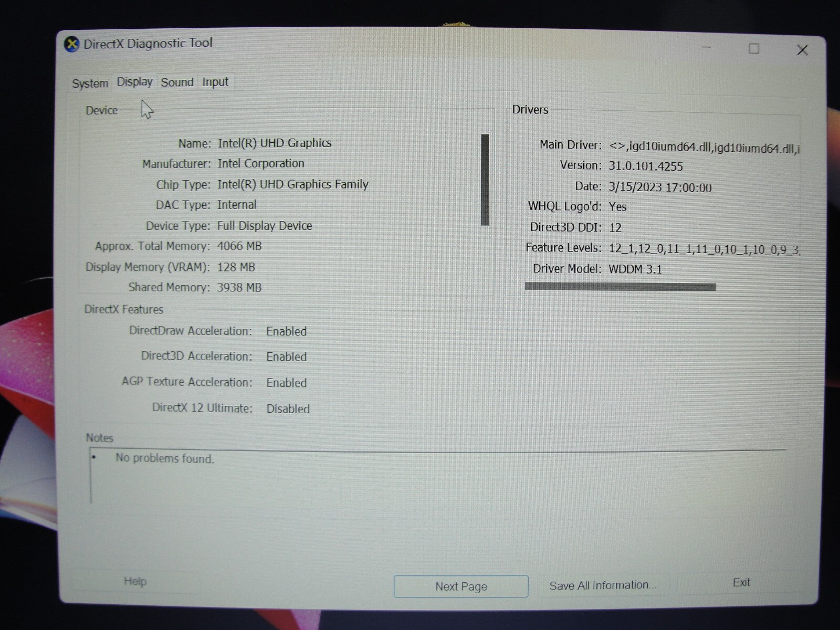
Task: Click the Device panel vertical scrollbar
Action: (x=485, y=180)
